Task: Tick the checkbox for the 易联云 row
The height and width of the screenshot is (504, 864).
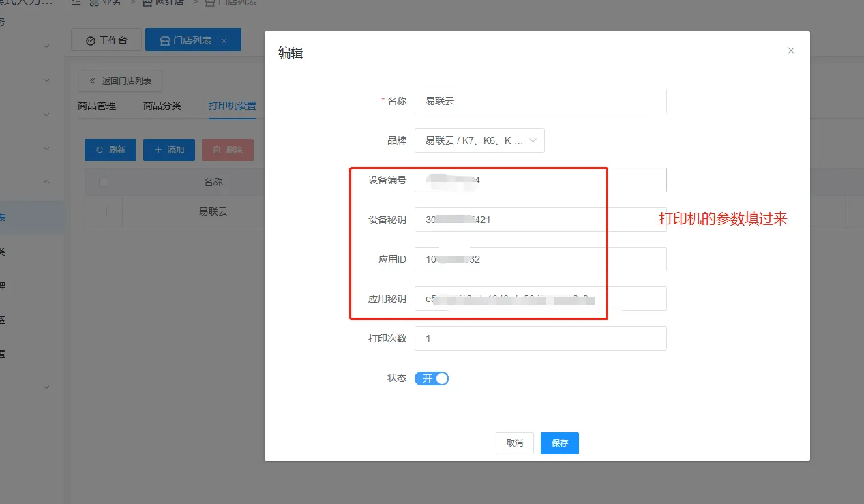Action: [x=103, y=211]
